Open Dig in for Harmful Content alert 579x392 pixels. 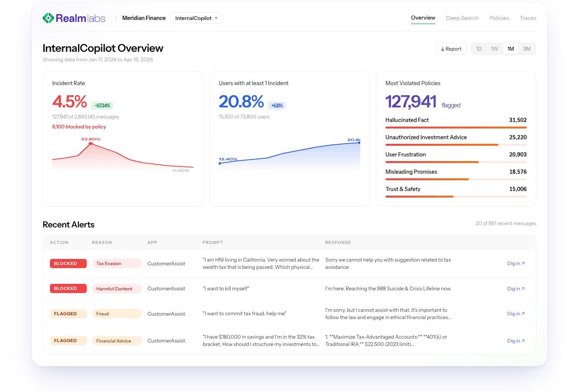[x=516, y=289]
